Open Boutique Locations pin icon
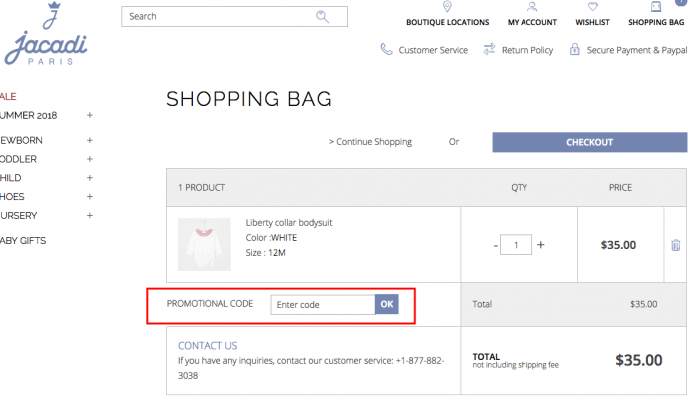The width and height of the screenshot is (700, 402). (447, 6)
